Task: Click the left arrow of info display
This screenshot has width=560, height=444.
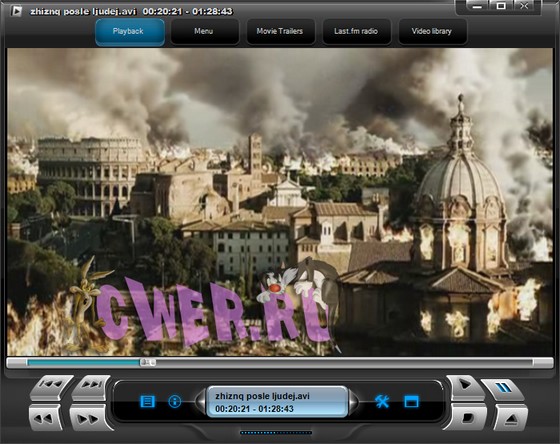Action: (201, 401)
